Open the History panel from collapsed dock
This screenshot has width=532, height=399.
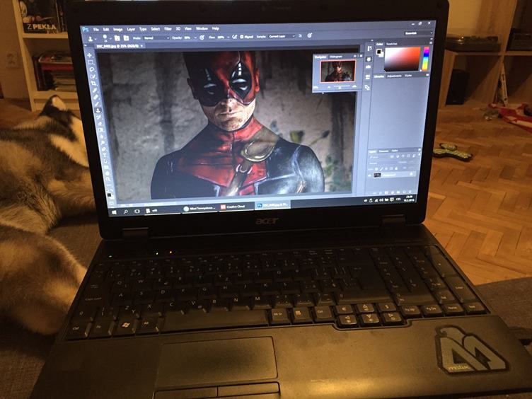point(369,49)
